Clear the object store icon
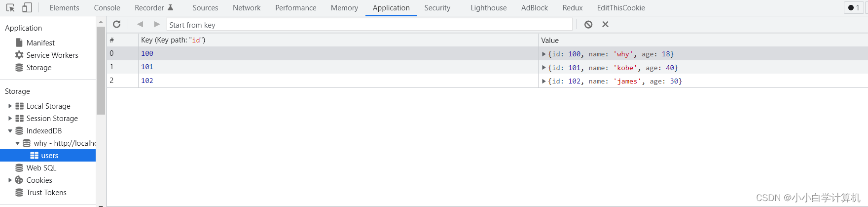Screen dimensions: 868x207 point(588,24)
